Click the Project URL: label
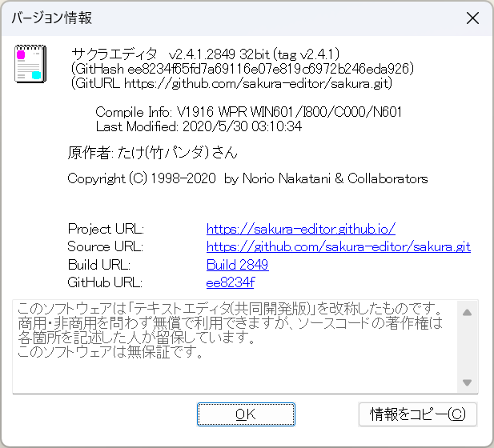 [x=106, y=229]
